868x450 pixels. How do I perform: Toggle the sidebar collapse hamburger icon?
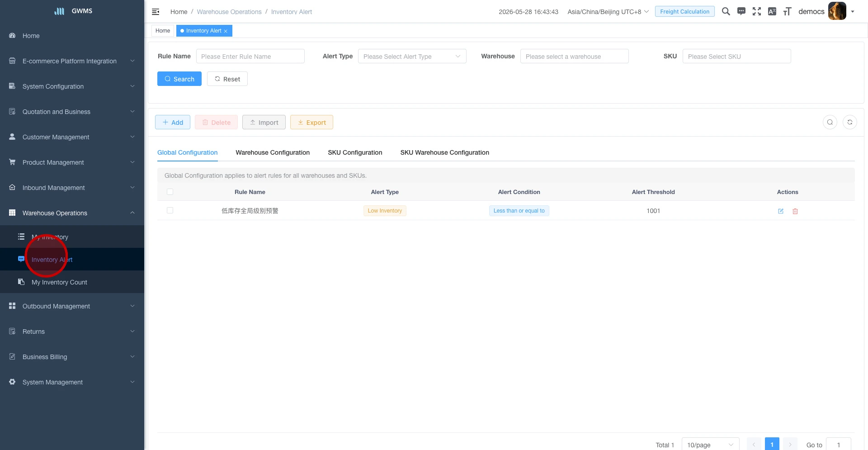pos(156,12)
